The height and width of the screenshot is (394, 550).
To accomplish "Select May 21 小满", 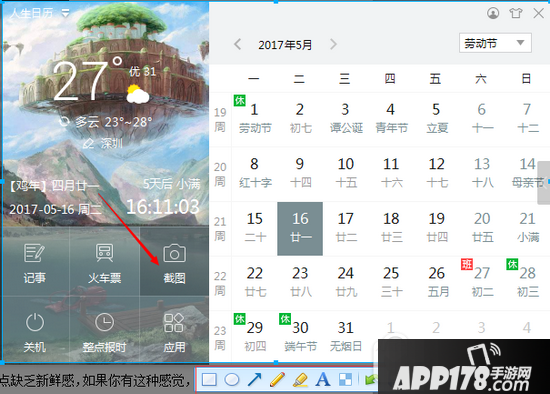I will coord(527,228).
